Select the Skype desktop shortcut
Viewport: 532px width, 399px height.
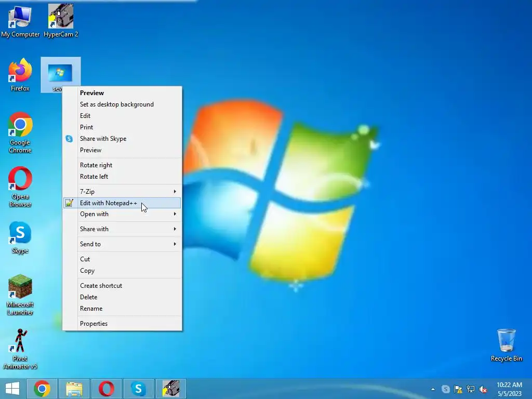pos(20,237)
